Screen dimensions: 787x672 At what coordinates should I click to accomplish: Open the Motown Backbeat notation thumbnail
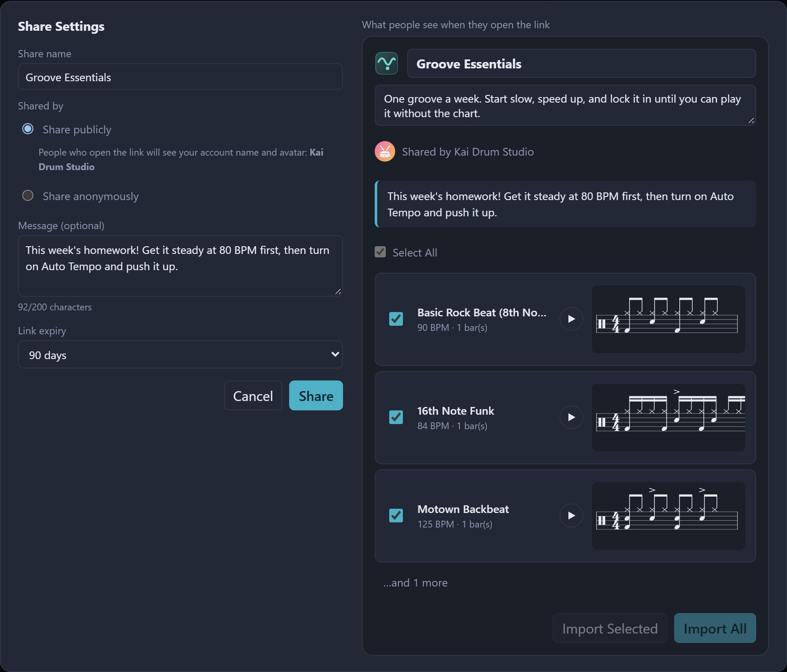[x=668, y=516]
